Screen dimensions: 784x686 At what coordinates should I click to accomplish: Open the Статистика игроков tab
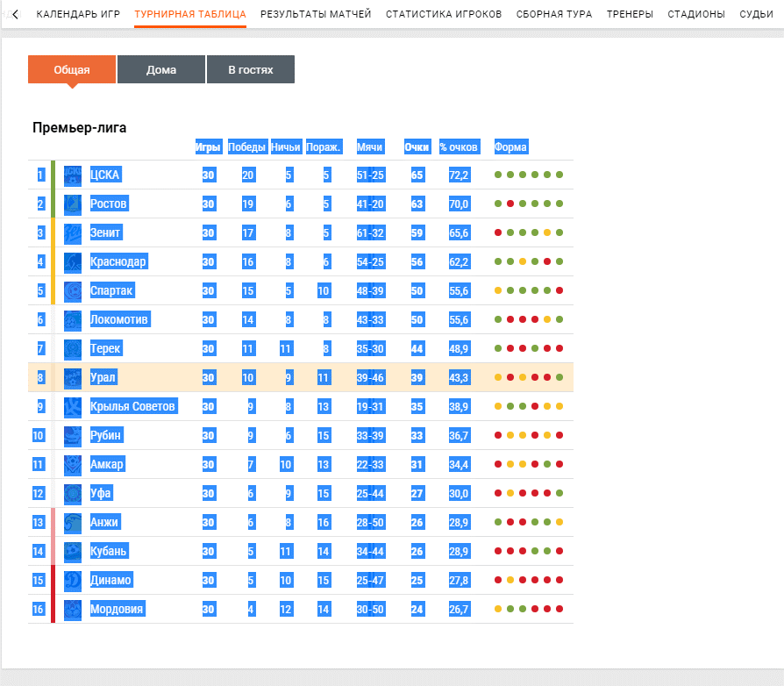tap(444, 14)
